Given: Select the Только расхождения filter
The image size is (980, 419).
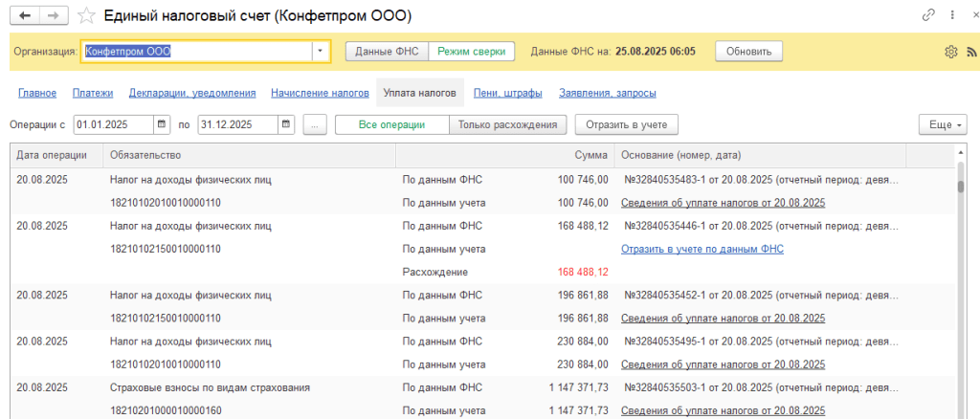Looking at the screenshot, I should [x=507, y=124].
